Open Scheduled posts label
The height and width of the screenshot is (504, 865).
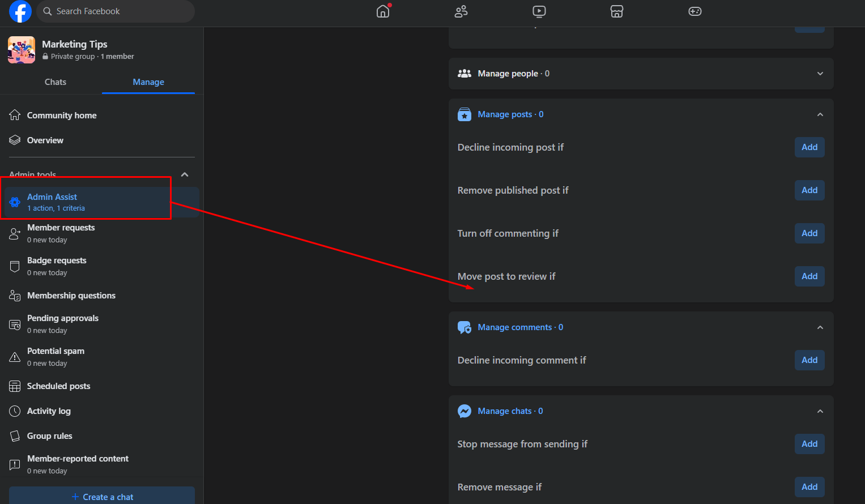59,386
